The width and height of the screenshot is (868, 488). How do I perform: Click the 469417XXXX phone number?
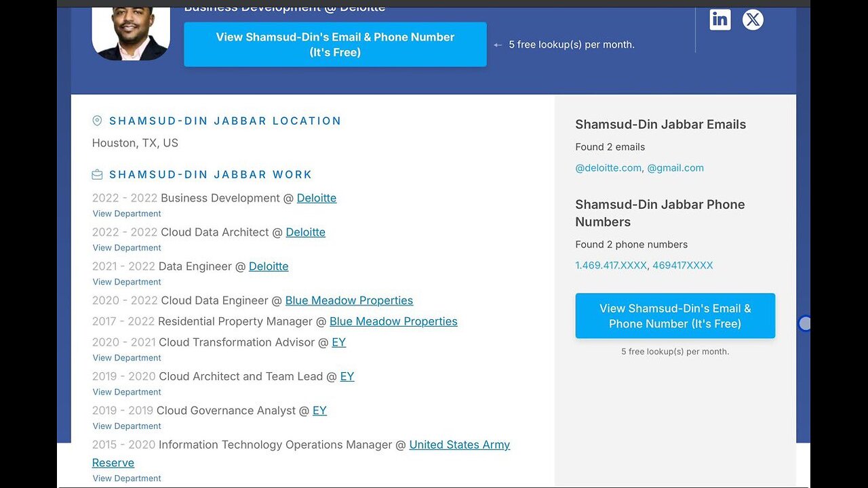(683, 266)
